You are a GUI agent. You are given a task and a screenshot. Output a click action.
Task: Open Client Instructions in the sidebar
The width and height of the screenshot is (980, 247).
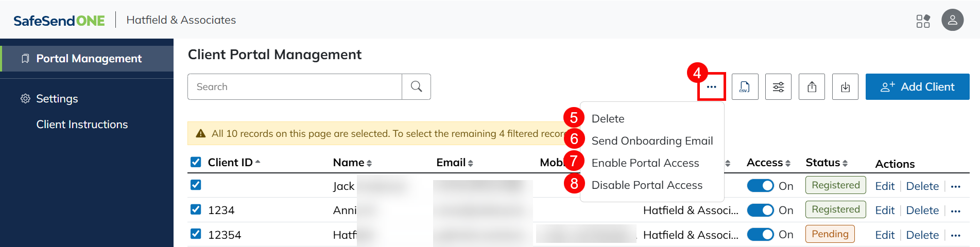click(x=82, y=125)
